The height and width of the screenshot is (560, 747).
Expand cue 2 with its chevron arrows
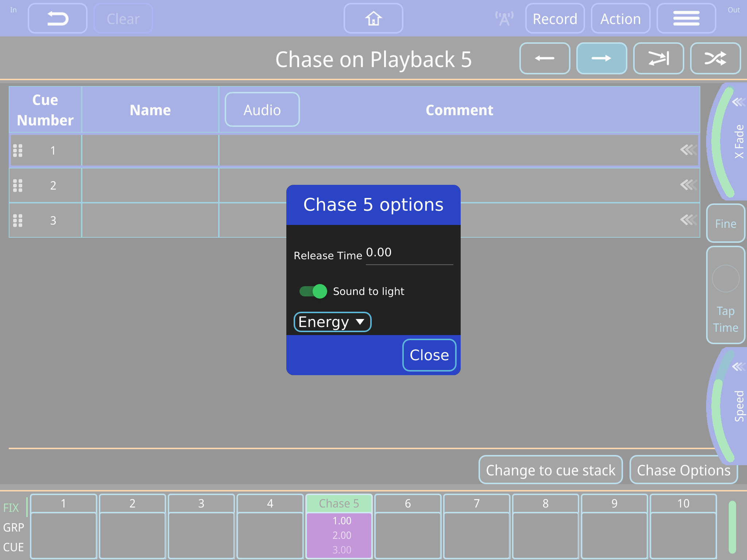[x=689, y=185]
